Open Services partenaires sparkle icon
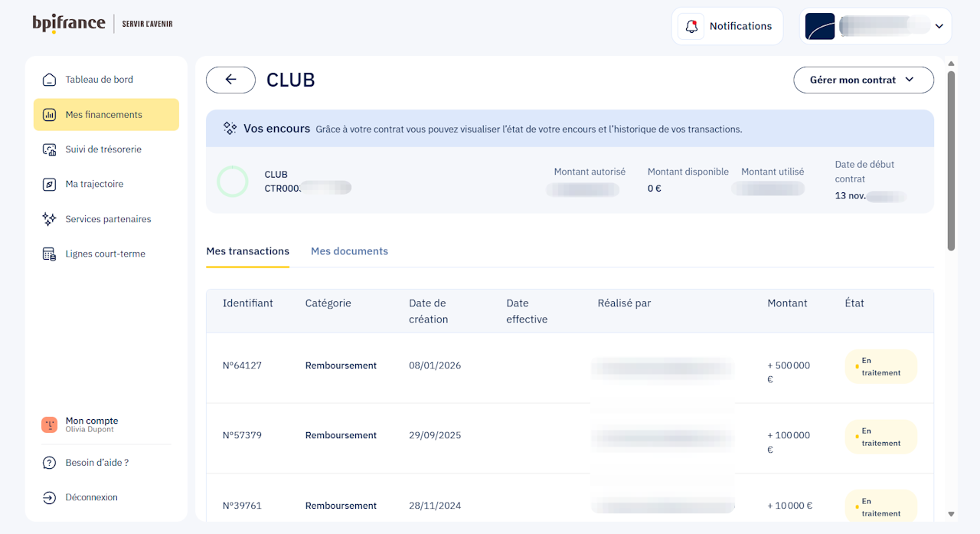 tap(49, 219)
